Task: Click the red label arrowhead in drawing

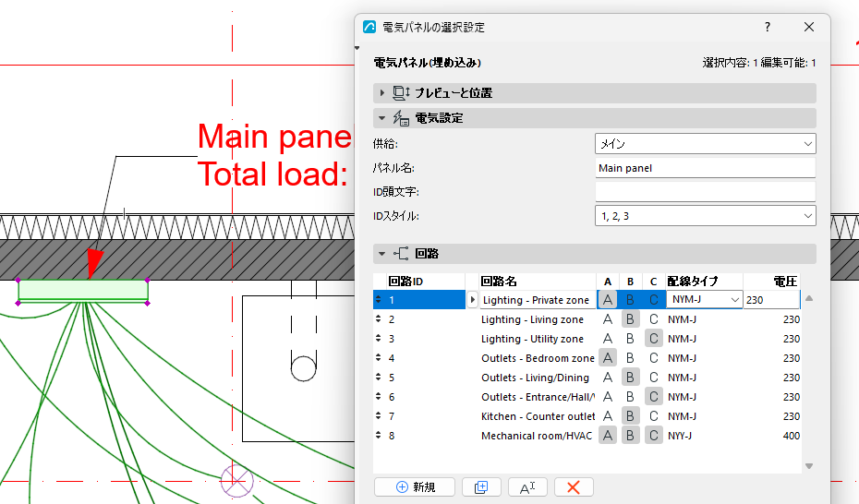Action: (x=95, y=263)
